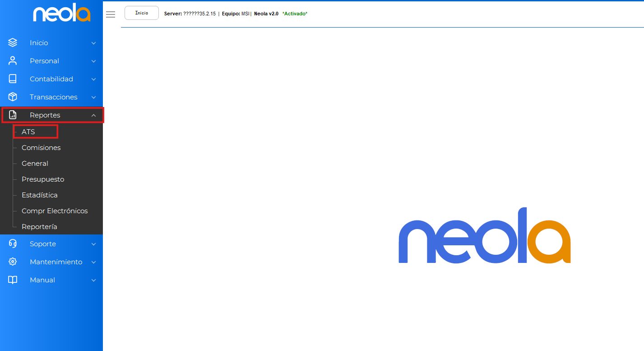
Task: Click the book icon beside Contabilidad
Action: coord(13,79)
